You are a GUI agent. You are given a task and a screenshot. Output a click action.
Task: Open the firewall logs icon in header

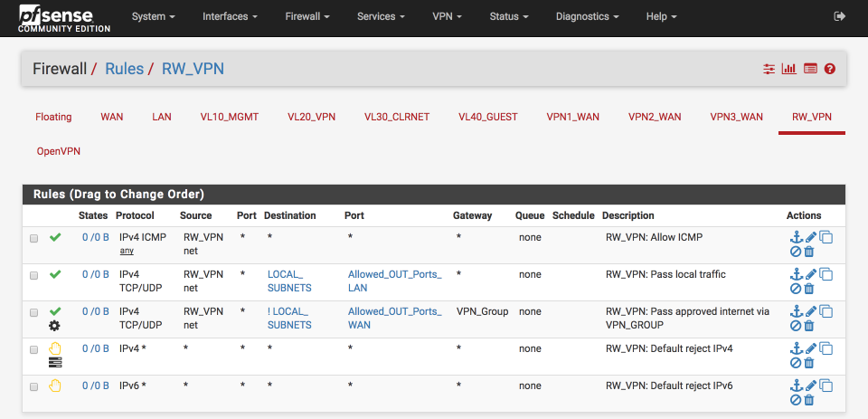point(810,69)
